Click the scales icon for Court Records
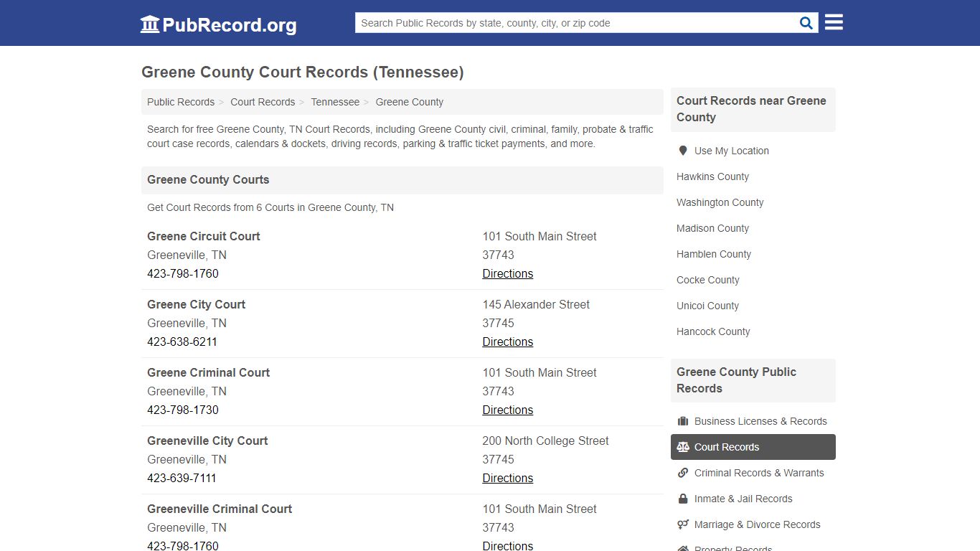 pyautogui.click(x=682, y=446)
